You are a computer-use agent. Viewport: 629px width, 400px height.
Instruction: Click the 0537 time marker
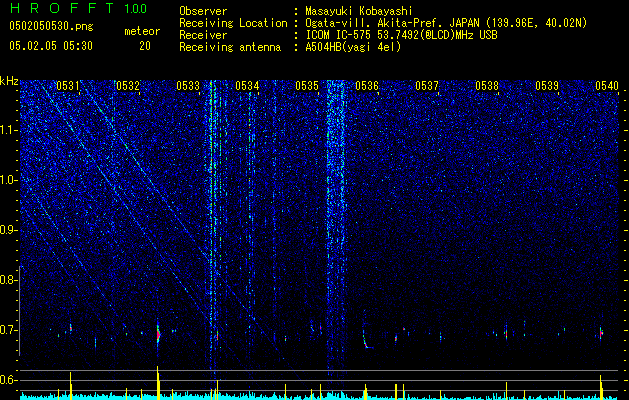coord(427,86)
